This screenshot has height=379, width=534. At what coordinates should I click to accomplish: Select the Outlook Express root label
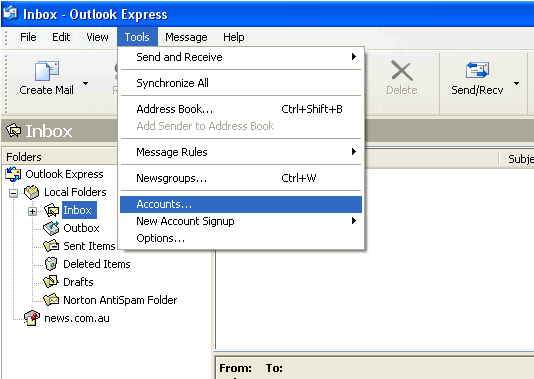64,174
